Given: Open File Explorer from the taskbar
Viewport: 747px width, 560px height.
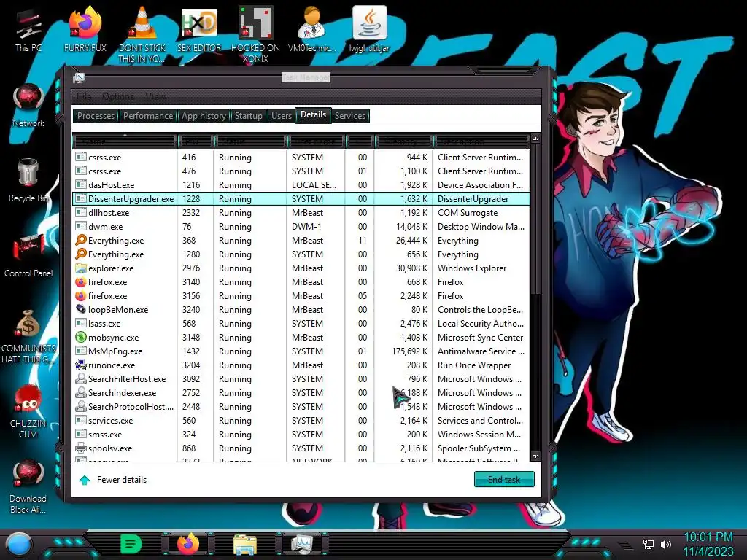Looking at the screenshot, I should 245,544.
